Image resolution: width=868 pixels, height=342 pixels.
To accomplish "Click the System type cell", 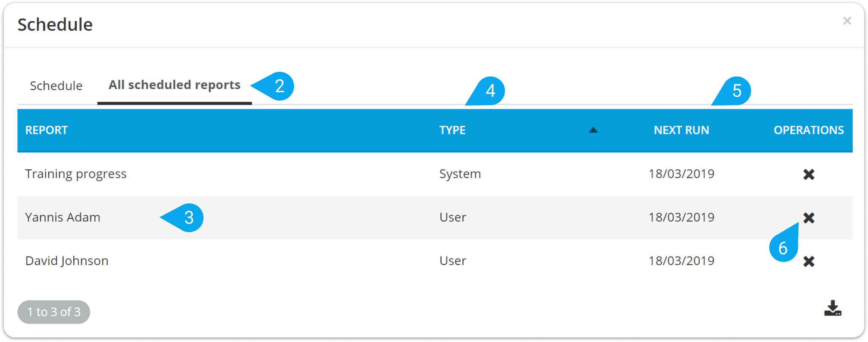I will (460, 174).
